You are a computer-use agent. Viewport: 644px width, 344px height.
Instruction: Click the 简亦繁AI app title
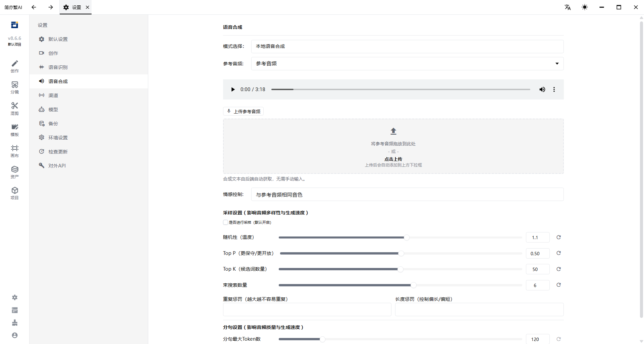(x=13, y=7)
